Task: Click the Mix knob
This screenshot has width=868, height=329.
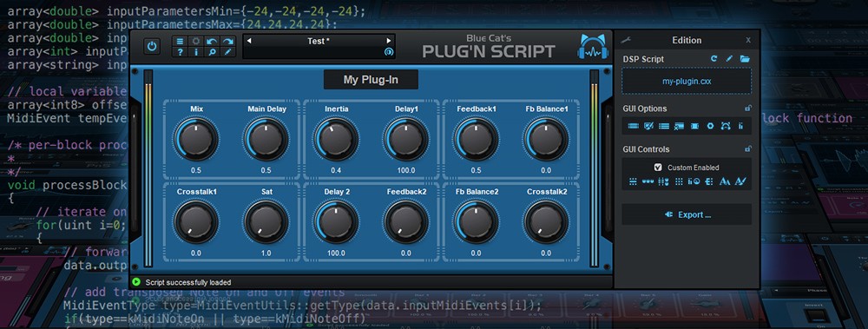Action: click(196, 140)
